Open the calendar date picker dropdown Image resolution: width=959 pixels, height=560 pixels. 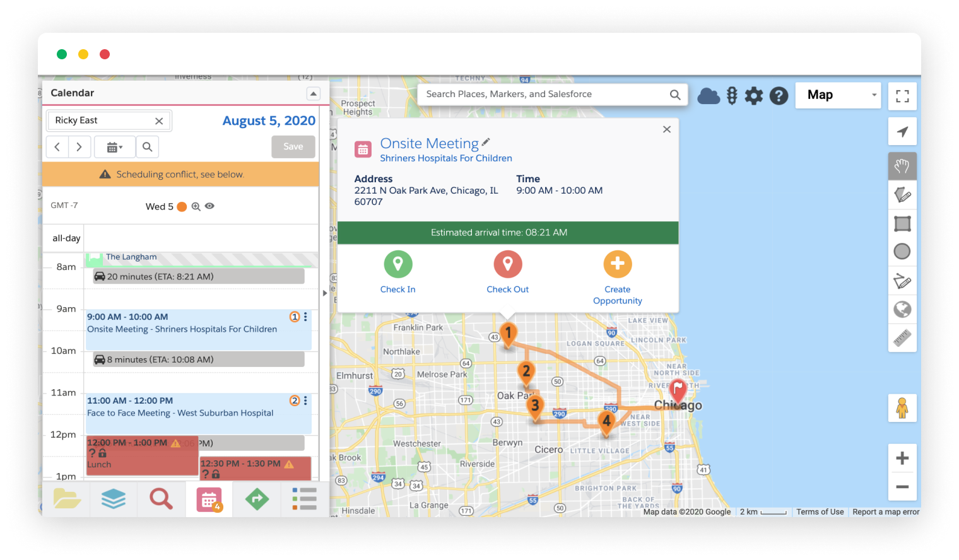click(114, 147)
